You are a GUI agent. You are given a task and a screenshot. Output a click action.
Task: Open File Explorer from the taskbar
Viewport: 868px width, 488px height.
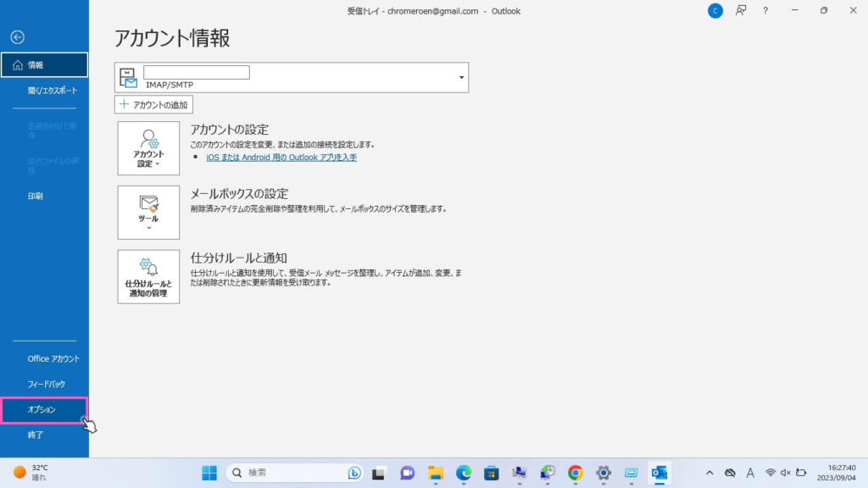coord(436,473)
